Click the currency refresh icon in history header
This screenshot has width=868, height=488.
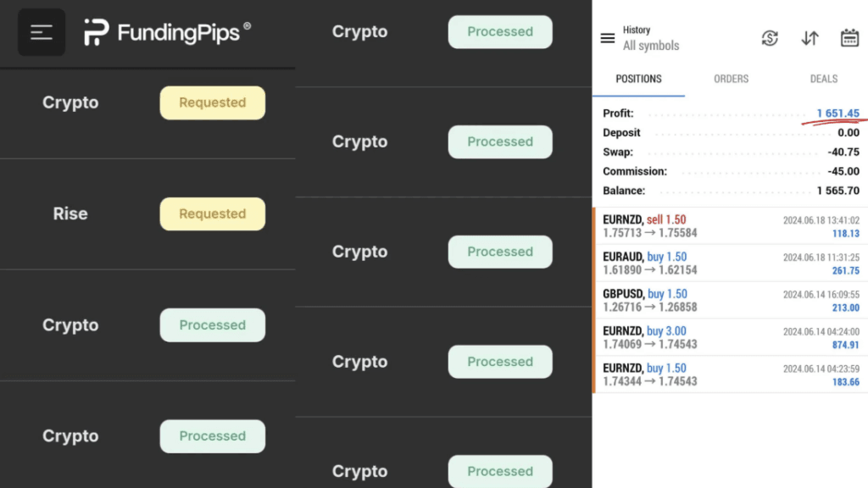[x=770, y=38]
